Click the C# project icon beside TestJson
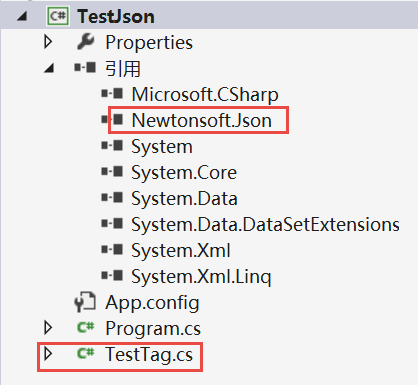This screenshot has height=385, width=418. 58,16
